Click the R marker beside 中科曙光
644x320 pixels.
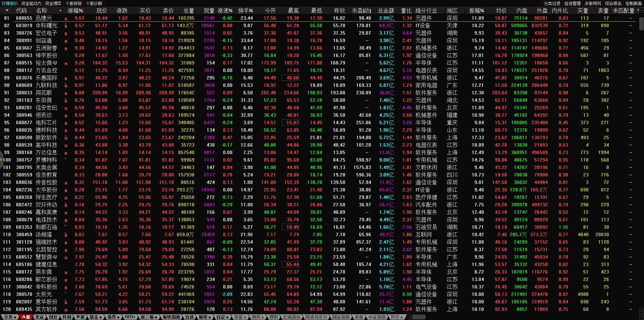click(x=66, y=26)
